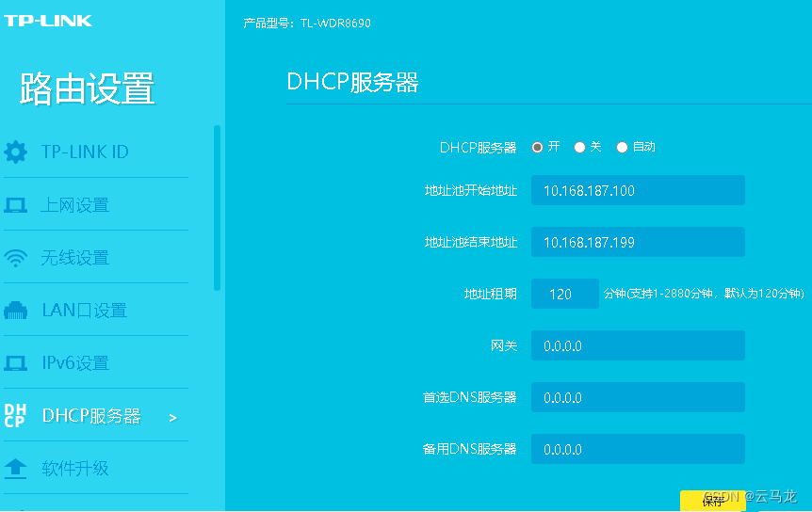Click the 产品型号: TL-WDR8690 text

pos(307,24)
